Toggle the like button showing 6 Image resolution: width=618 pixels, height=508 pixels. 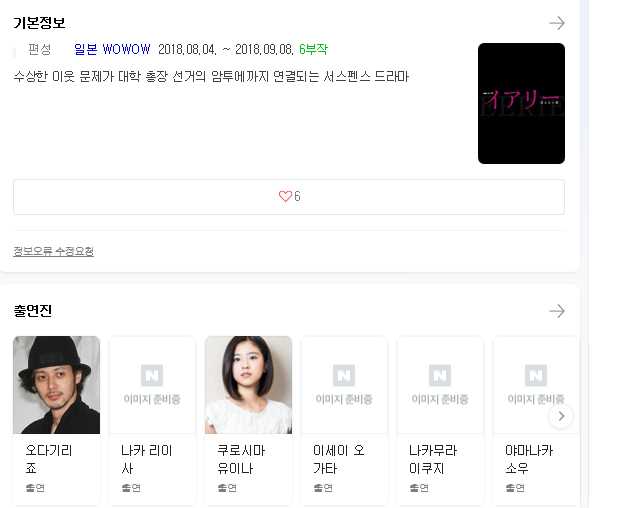(x=289, y=197)
